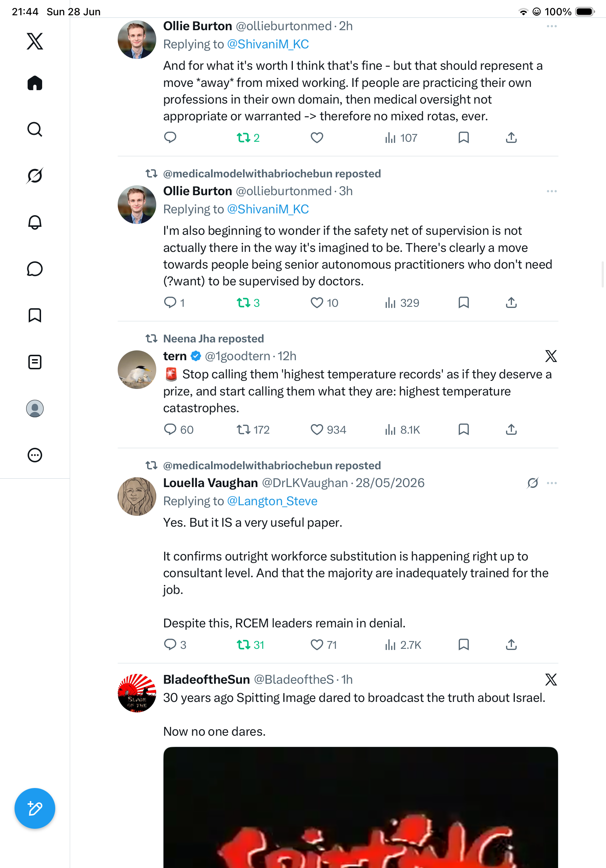
Task: Open the Grok icon in left sidebar
Action: (35, 176)
